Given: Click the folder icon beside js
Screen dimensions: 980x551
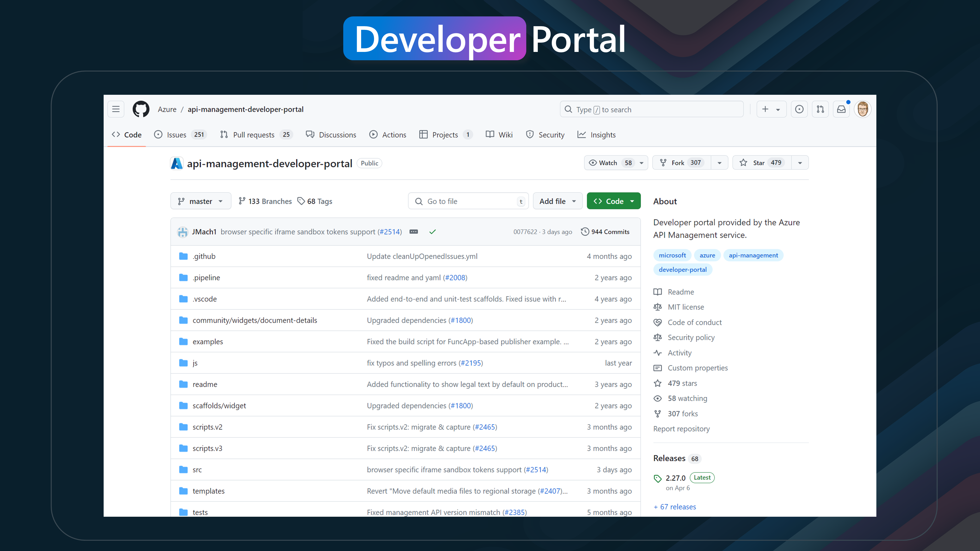Looking at the screenshot, I should coord(183,363).
